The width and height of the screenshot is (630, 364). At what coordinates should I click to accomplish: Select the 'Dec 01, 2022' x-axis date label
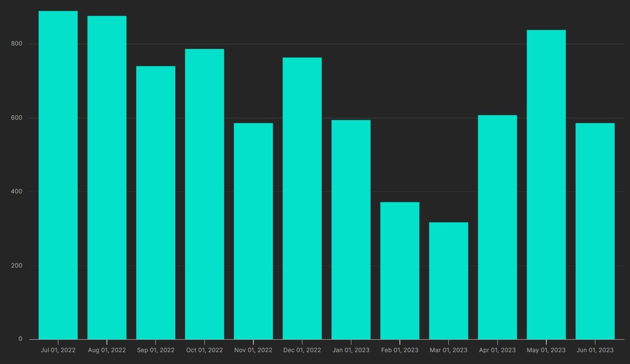coord(302,350)
